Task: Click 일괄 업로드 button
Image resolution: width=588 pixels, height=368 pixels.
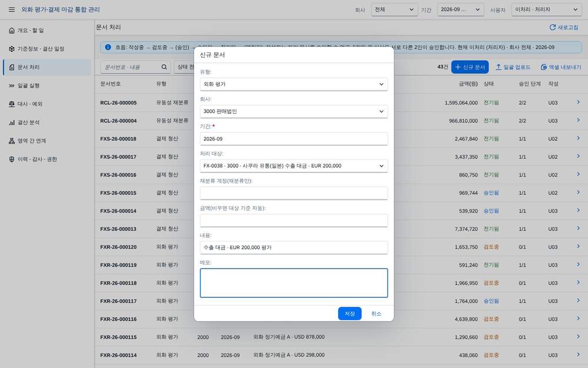Action: tap(513, 67)
